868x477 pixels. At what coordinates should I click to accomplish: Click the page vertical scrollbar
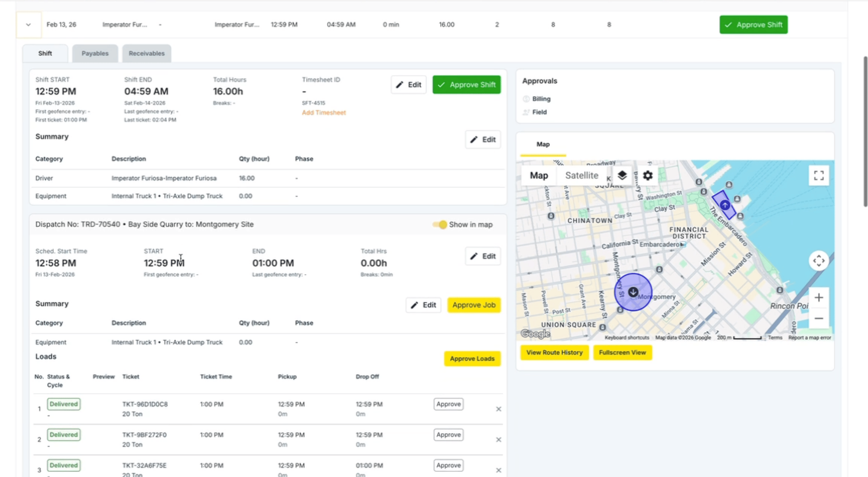(x=865, y=131)
